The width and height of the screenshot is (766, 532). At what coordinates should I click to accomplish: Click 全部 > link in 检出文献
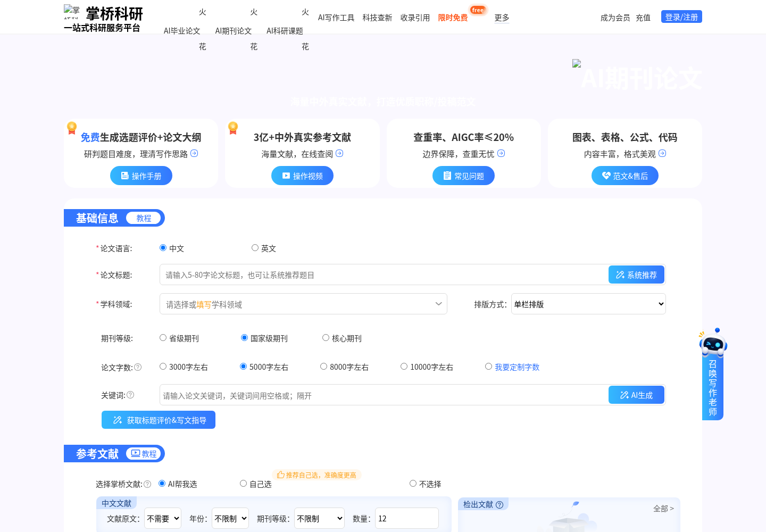663,509
